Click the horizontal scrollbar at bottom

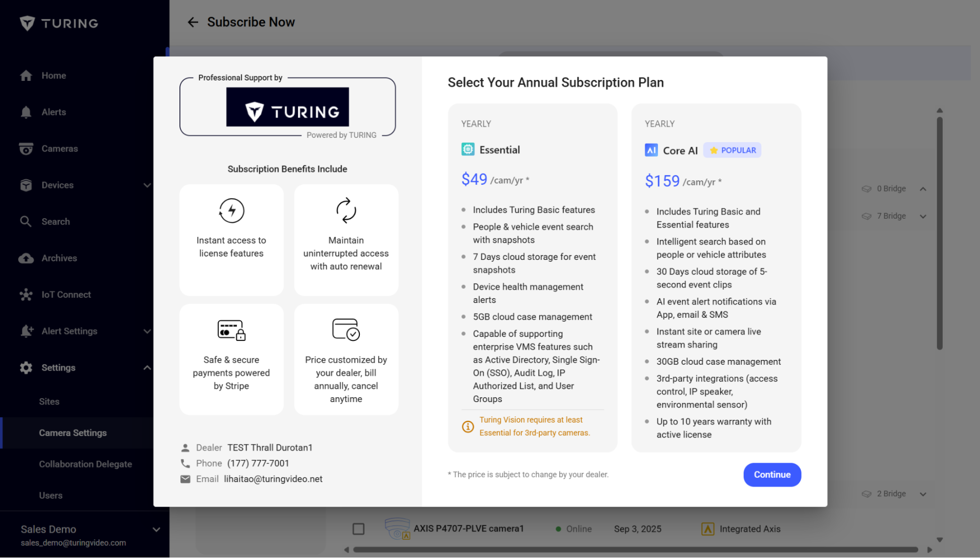635,550
